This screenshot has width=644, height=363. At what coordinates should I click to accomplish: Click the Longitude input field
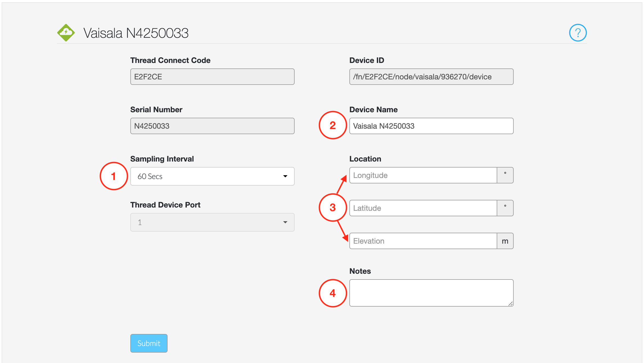click(x=423, y=175)
